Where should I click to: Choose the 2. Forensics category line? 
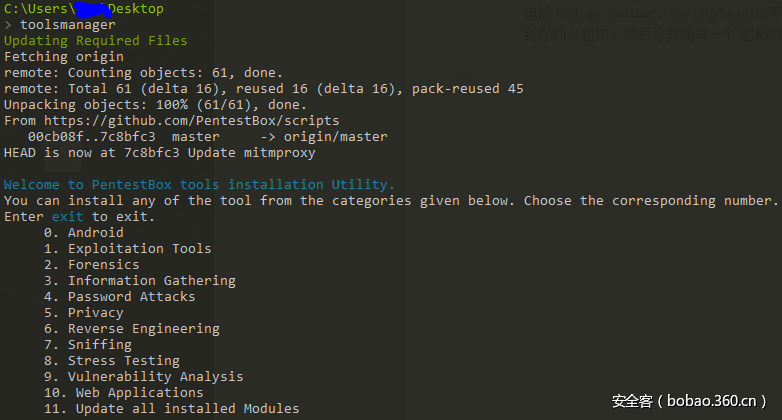coord(92,265)
